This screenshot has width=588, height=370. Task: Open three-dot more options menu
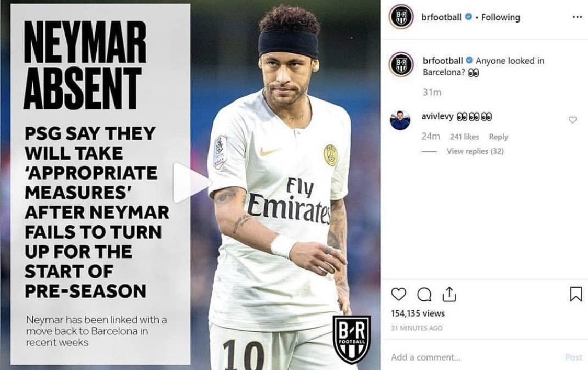click(577, 17)
